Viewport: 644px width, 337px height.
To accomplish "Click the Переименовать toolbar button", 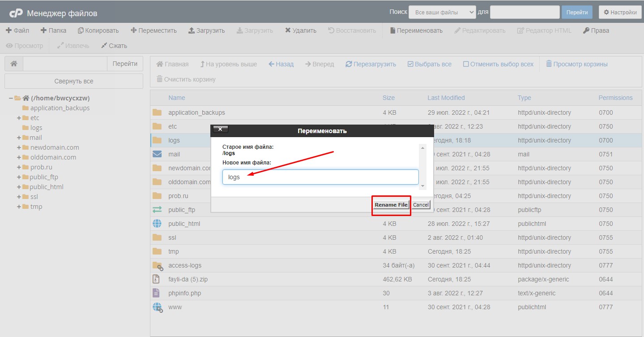I will click(x=416, y=30).
